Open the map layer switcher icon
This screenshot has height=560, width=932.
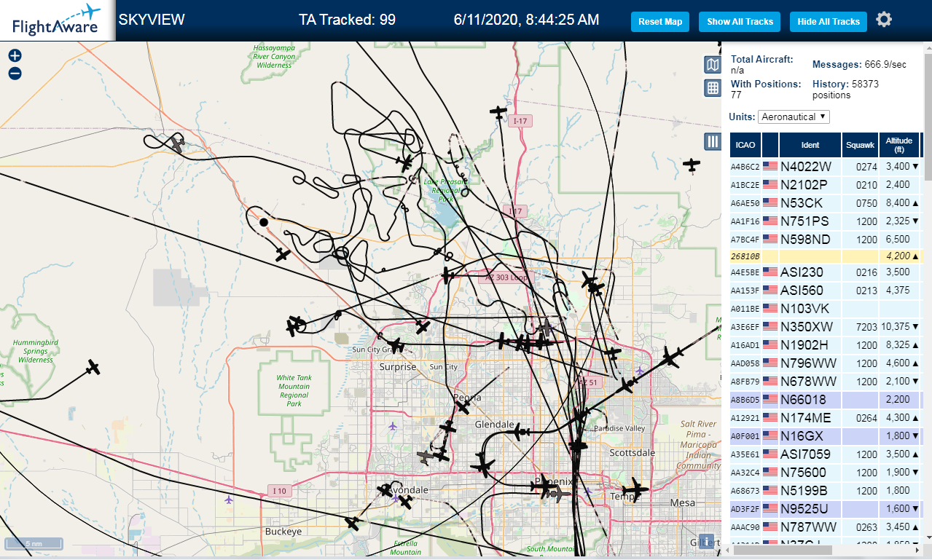(x=713, y=65)
